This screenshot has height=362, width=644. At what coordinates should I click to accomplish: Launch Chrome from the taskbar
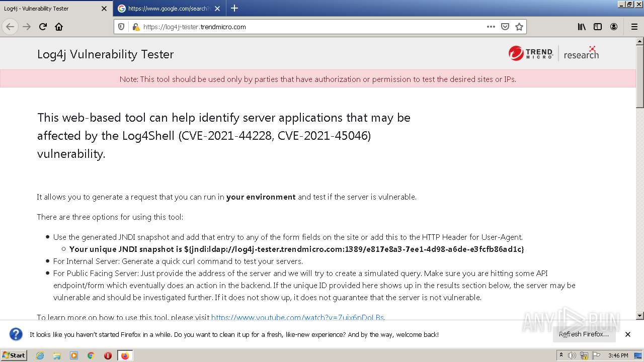point(91,355)
